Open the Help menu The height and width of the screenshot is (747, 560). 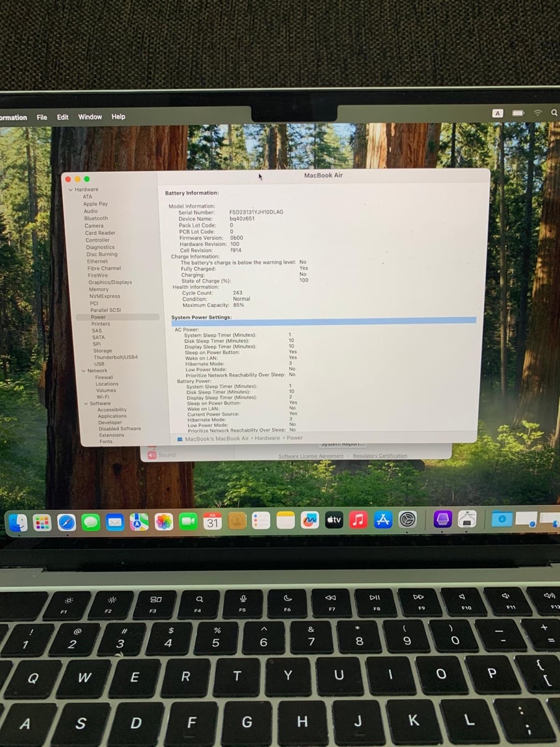118,116
